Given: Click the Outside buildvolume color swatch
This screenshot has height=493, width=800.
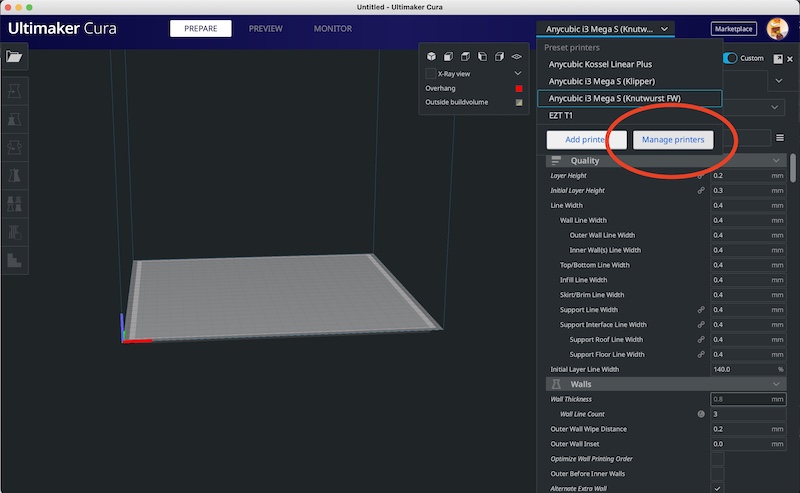Looking at the screenshot, I should (x=519, y=102).
